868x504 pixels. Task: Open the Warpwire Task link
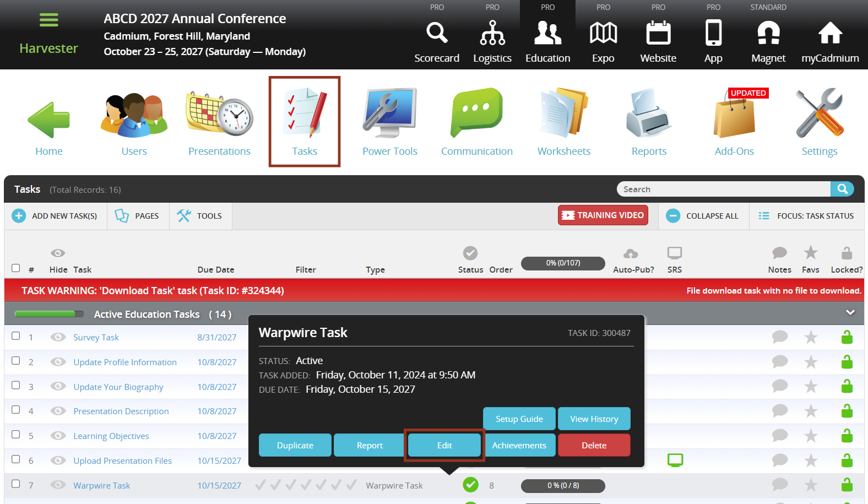tap(102, 486)
